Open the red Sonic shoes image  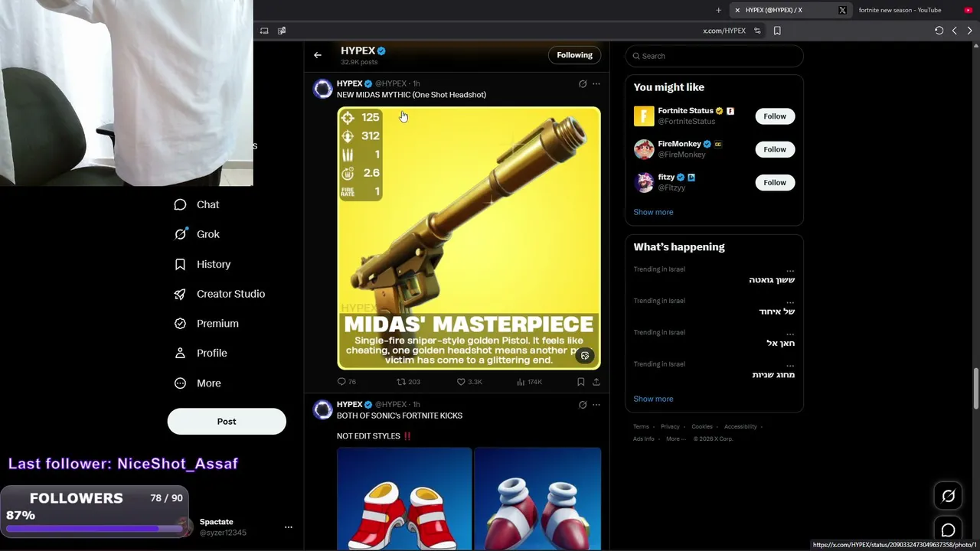tap(404, 499)
